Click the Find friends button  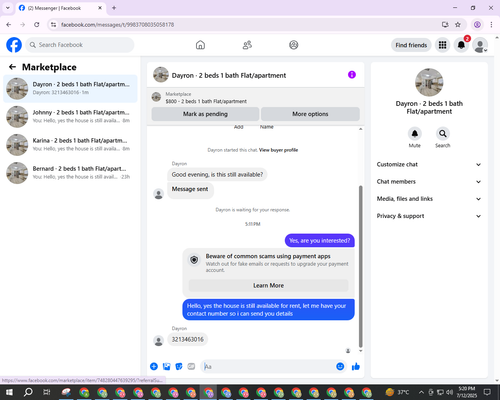[411, 45]
